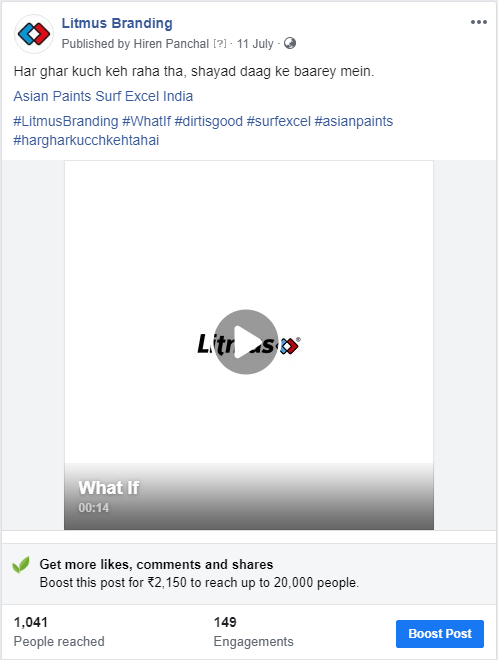The image size is (498, 660).
Task: Click the #WhatIf hashtag
Action: pos(146,121)
